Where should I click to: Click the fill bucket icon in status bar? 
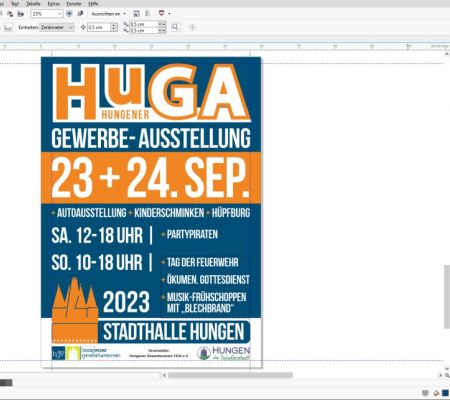(x=436, y=393)
